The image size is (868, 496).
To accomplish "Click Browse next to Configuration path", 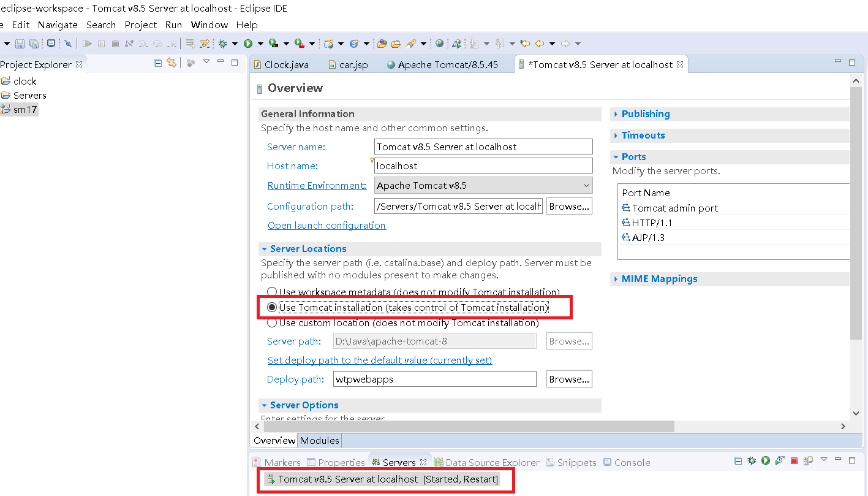I will pos(569,207).
